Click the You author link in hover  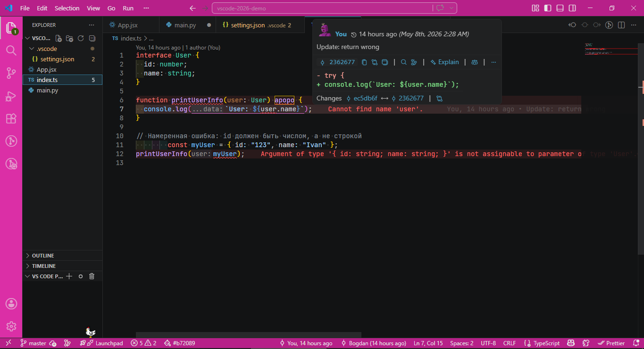point(341,34)
